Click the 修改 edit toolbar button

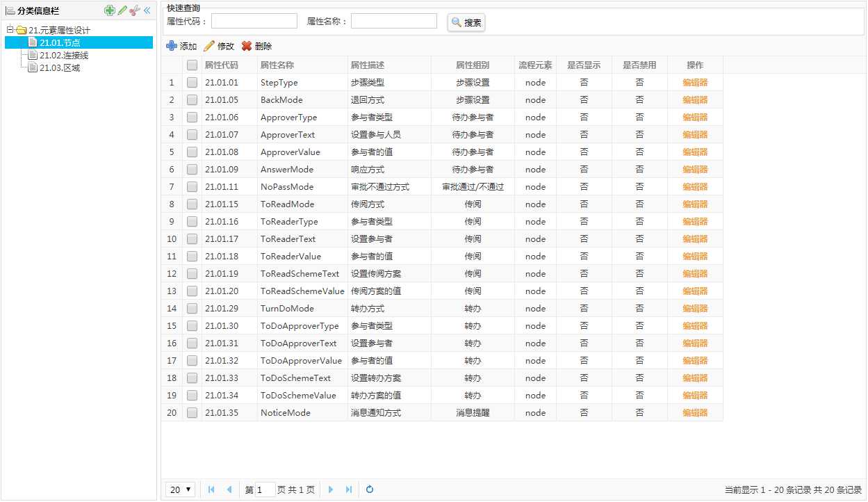click(x=219, y=46)
